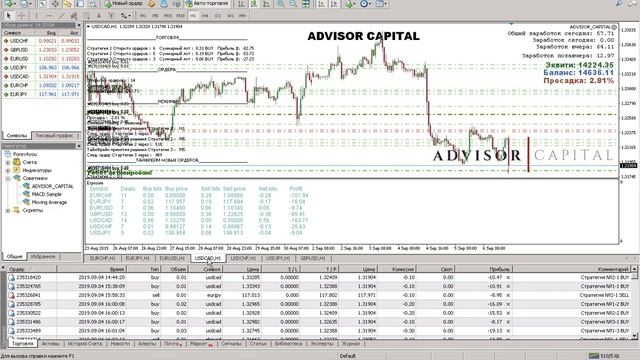The width and height of the screenshot is (640, 360).
Task: Toggle the chart shift icon
Action: pos(334,4)
